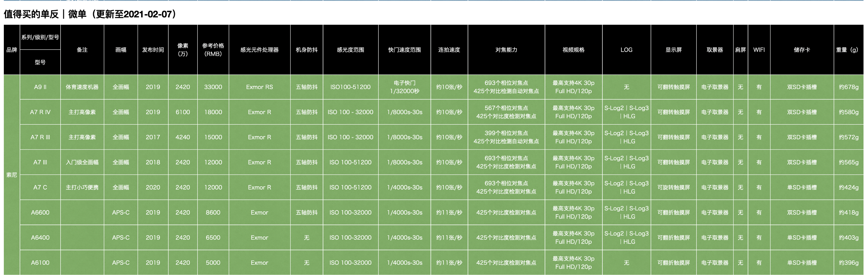Select the 索尼 brand cell
This screenshot has height=275, width=868.
12,175
